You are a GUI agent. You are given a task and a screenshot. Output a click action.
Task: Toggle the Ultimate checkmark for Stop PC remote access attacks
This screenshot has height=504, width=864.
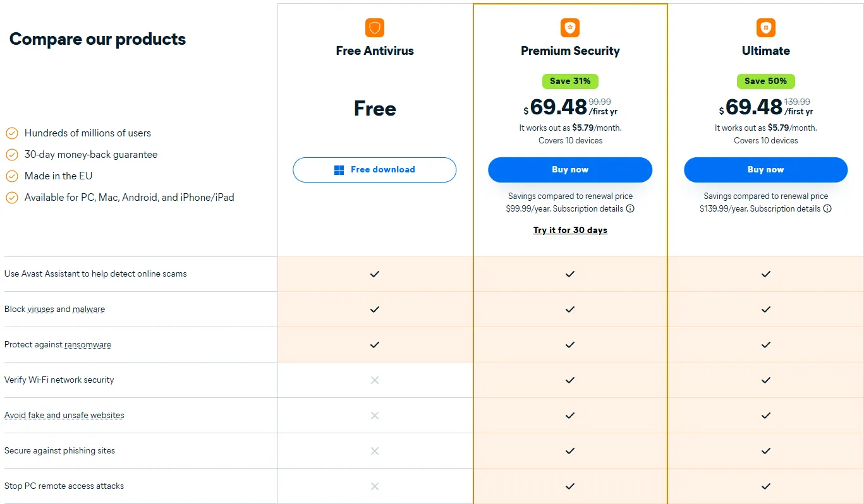(765, 486)
